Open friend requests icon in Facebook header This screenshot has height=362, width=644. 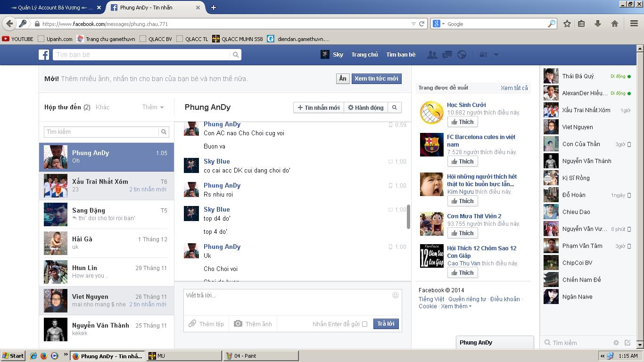(432, 55)
